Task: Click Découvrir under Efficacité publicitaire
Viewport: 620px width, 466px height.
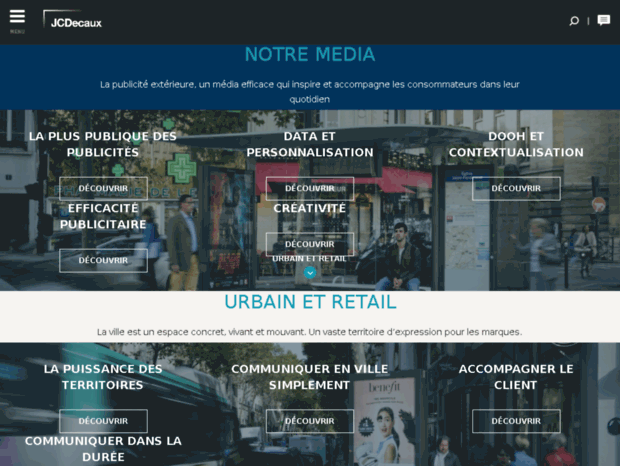Action: [x=103, y=260]
